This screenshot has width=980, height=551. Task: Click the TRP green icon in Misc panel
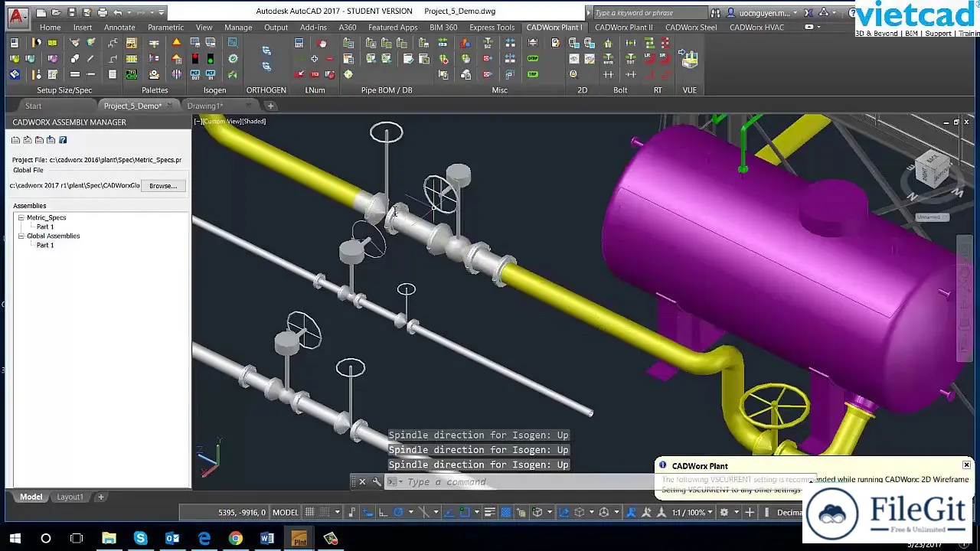pos(533,74)
